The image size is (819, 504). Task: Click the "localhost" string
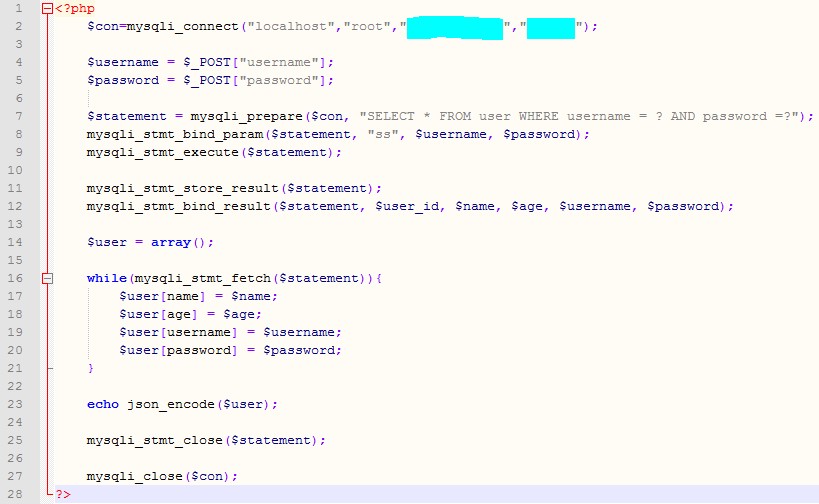(290, 27)
